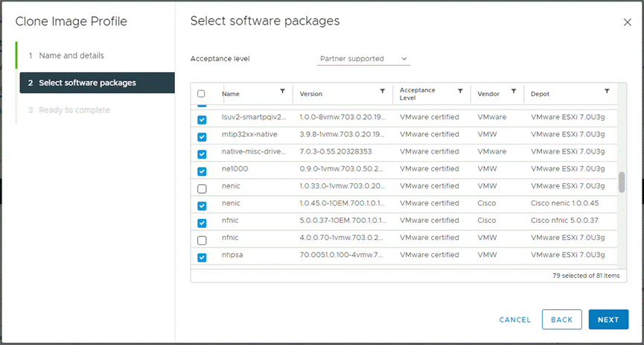
Task: Click version 1.0.45.0-1OEM.700.1.0.1 cell
Action: click(343, 203)
